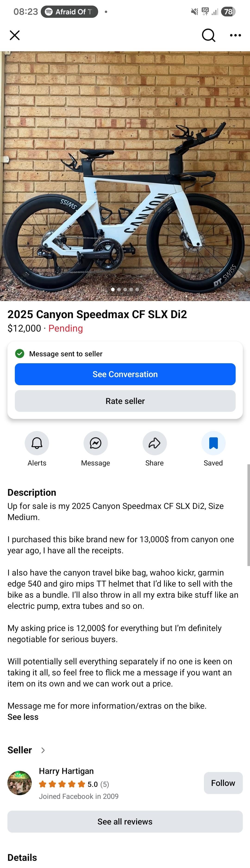This screenshot has width=250, height=868.
Task: Close the listing with the X icon
Action: click(15, 35)
